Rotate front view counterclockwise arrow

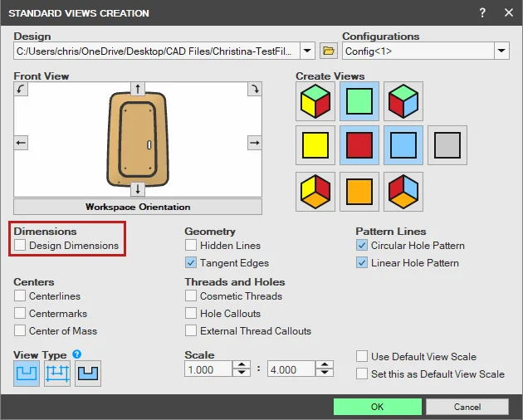21,89
